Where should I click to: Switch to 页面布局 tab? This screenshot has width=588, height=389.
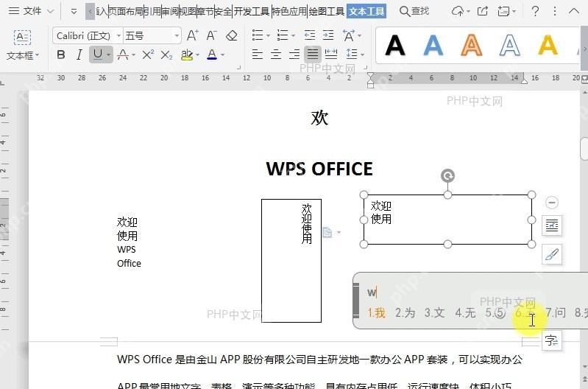click(126, 11)
